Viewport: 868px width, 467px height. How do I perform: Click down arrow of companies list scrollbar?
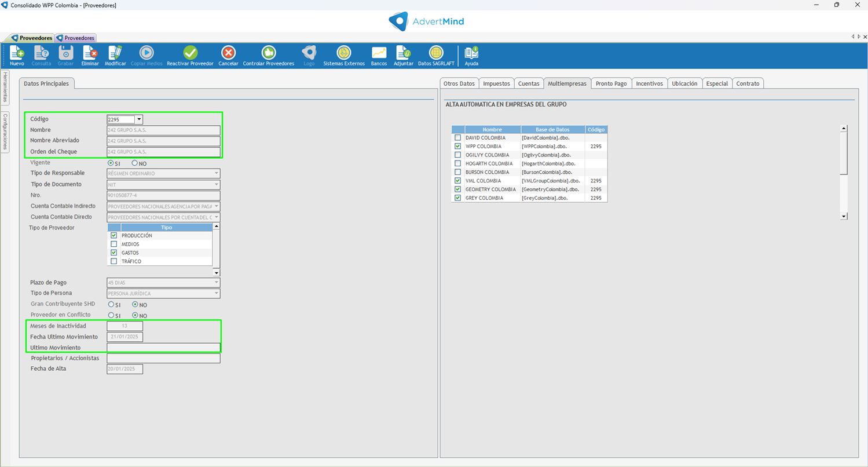tap(844, 216)
